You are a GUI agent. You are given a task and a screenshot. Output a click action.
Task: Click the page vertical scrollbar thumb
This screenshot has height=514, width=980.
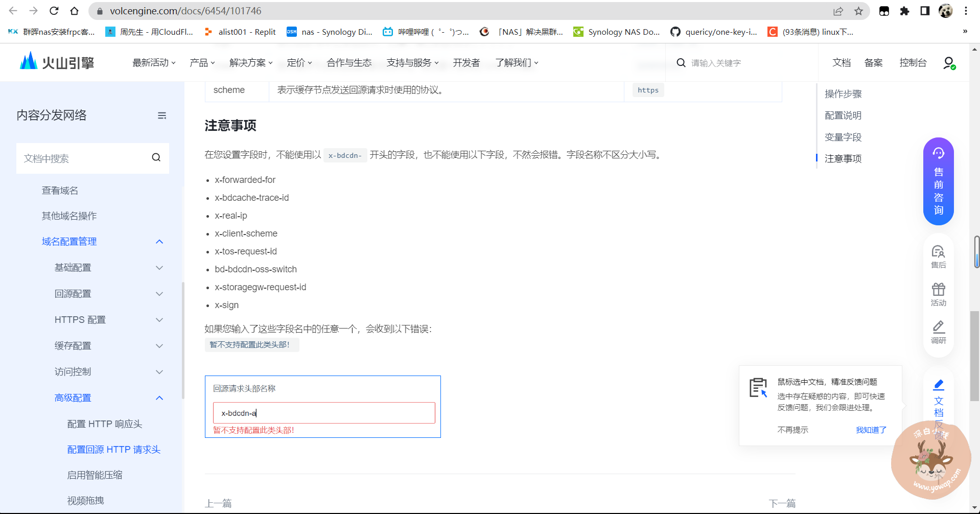[x=975, y=356]
